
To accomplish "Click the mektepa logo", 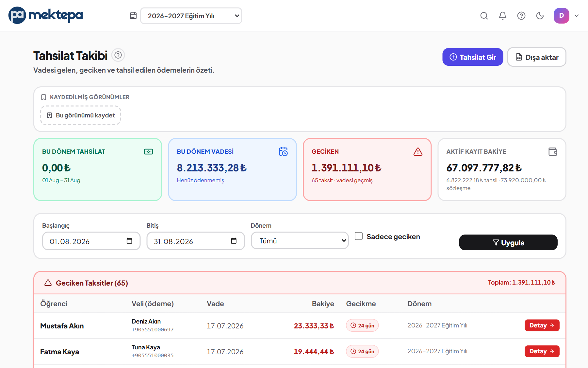I will pos(45,15).
